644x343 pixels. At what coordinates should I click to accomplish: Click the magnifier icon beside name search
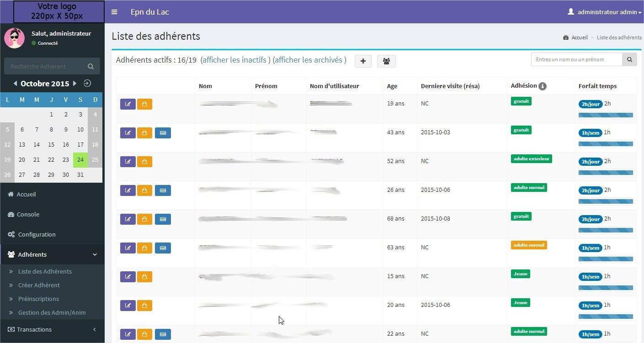(629, 59)
